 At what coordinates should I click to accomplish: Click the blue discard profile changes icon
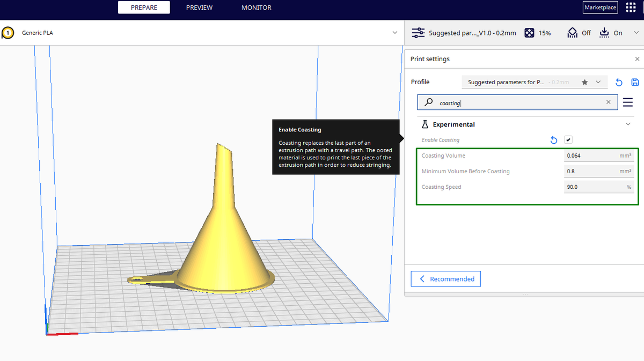pyautogui.click(x=618, y=82)
